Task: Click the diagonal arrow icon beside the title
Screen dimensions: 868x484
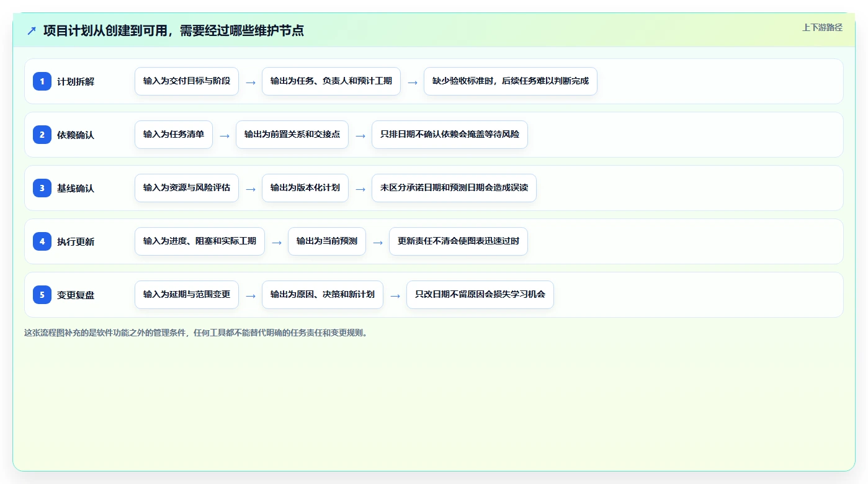Action: click(x=32, y=31)
